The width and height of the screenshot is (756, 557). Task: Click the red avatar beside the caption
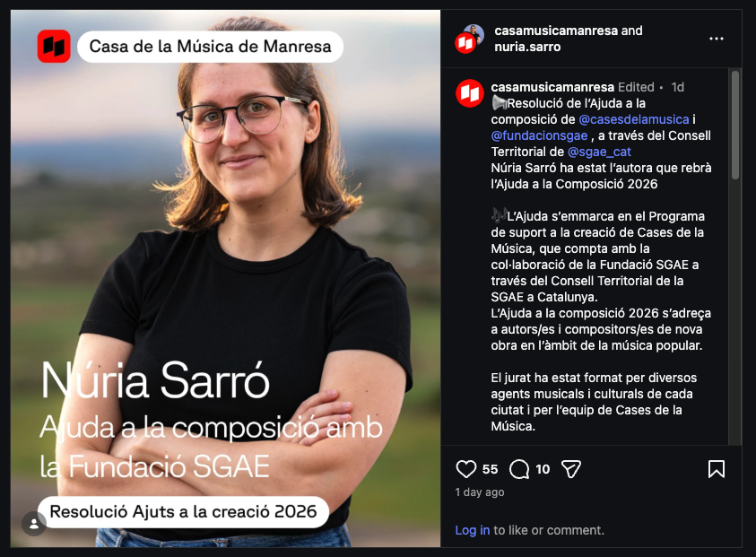coord(470,93)
